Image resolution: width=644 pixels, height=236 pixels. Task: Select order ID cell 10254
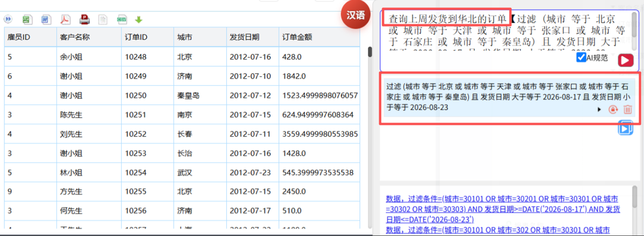point(148,172)
